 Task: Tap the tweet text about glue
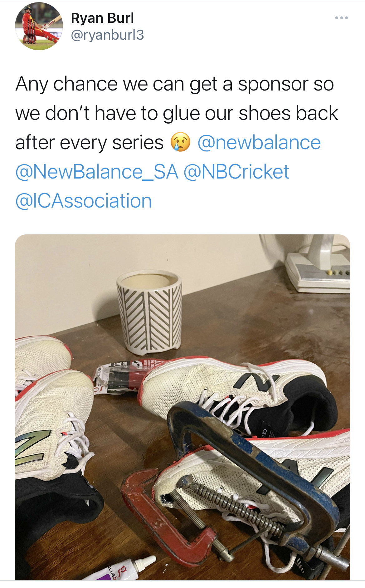tap(177, 113)
